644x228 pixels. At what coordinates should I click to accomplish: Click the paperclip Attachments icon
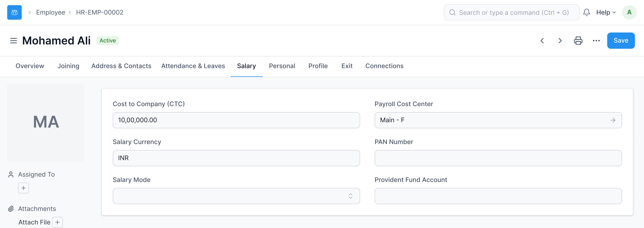point(11,209)
